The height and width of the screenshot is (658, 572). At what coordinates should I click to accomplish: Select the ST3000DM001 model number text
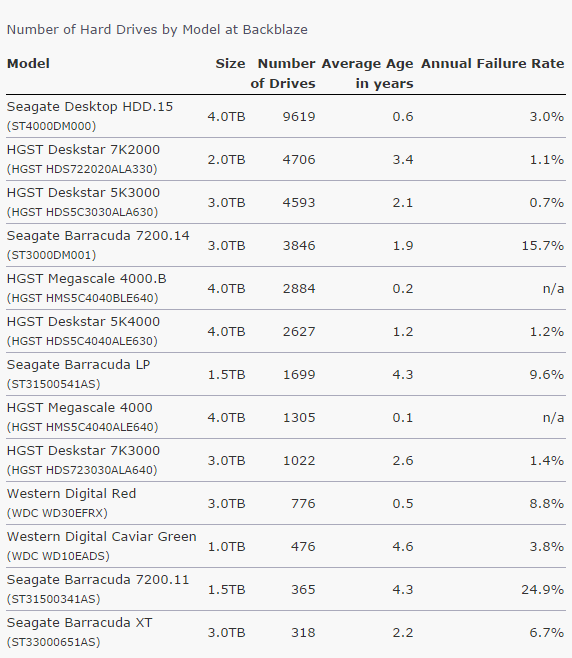[51, 255]
